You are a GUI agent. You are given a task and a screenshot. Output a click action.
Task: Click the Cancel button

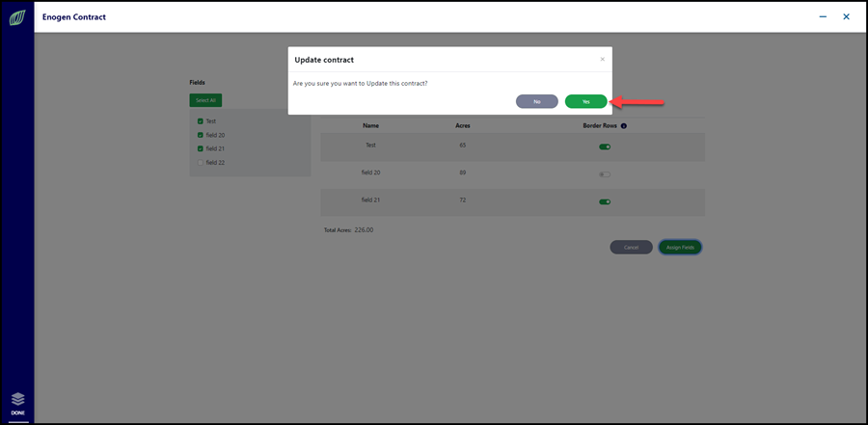pyautogui.click(x=631, y=248)
